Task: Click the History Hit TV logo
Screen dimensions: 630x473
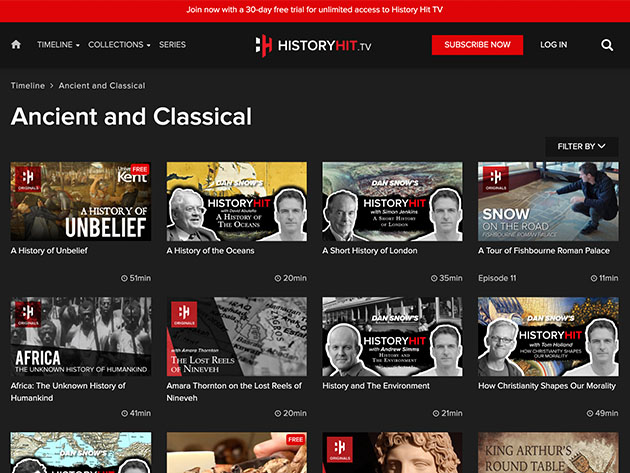Action: coord(313,45)
